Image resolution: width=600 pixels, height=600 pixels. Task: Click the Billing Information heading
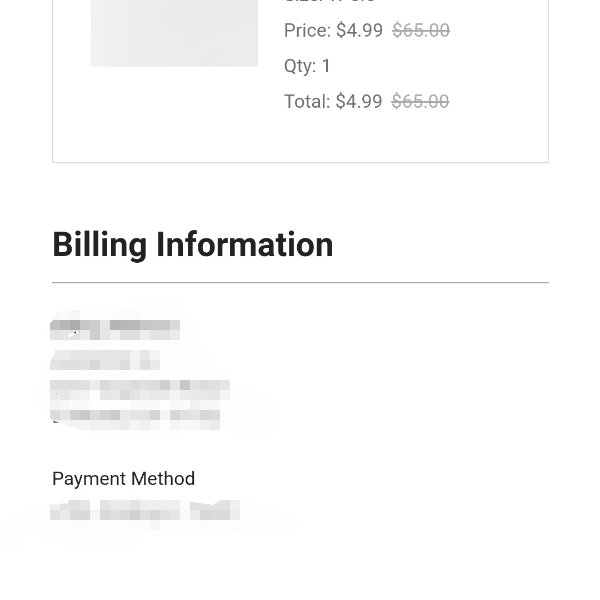[x=192, y=245]
